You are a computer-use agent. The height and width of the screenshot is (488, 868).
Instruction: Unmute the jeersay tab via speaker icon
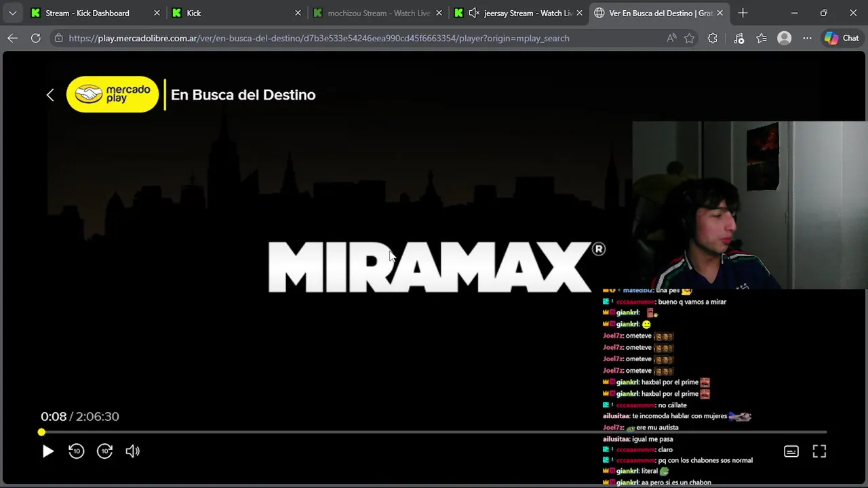tap(474, 13)
